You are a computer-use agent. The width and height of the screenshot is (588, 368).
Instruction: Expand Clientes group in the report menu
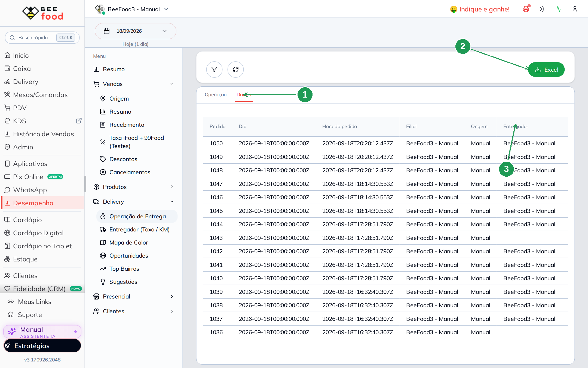click(x=134, y=311)
